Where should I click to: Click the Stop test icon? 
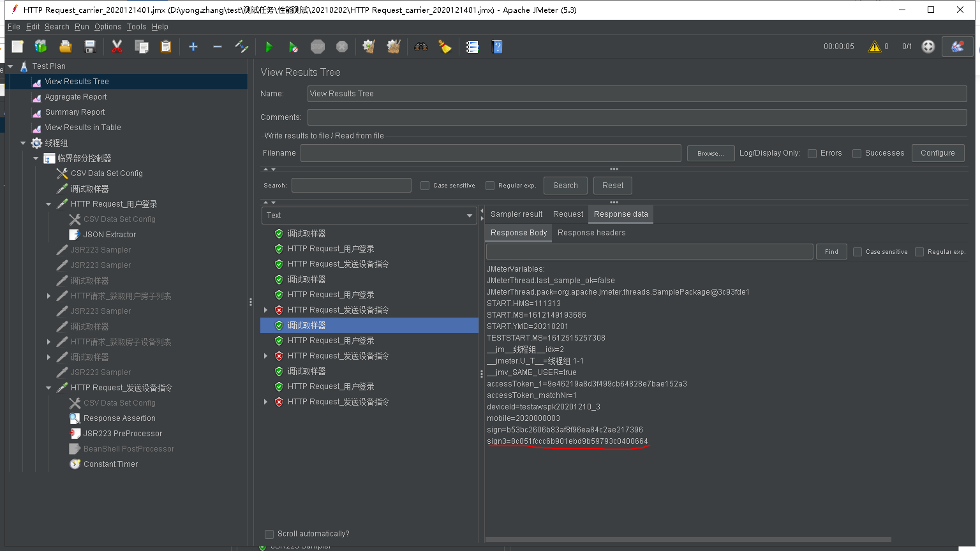tap(318, 46)
